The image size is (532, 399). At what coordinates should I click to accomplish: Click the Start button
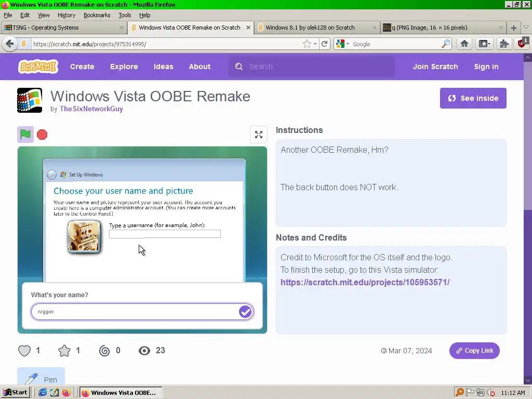tap(15, 393)
